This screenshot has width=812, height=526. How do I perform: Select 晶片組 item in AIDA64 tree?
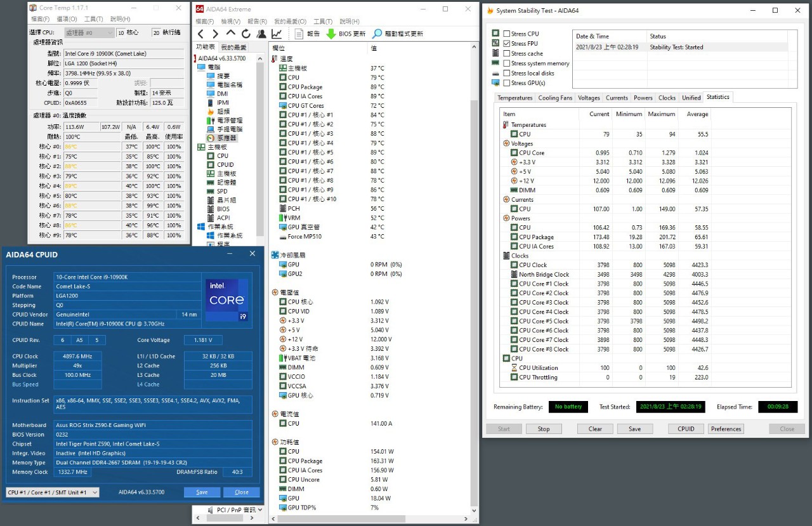tap(221, 200)
